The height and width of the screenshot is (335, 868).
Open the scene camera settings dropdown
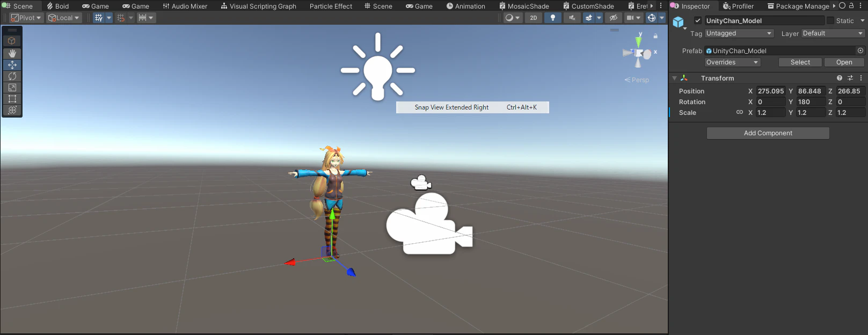point(633,18)
